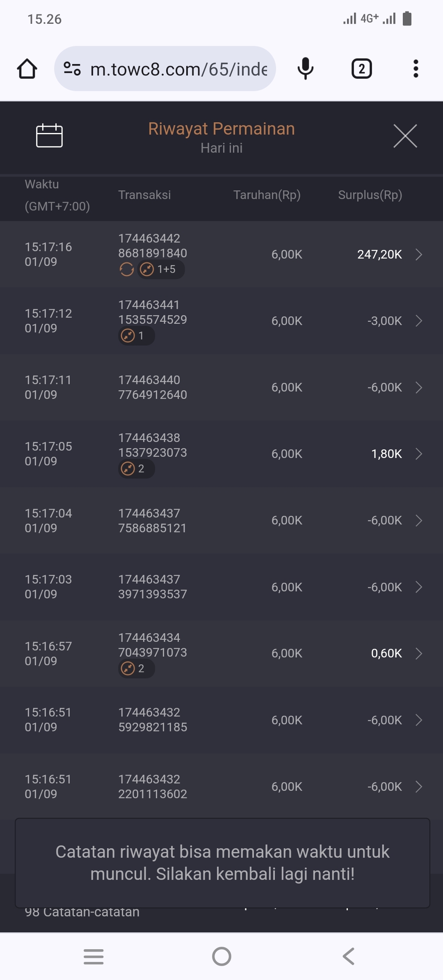Select the 15:17:04 transaction entry

(x=48, y=520)
